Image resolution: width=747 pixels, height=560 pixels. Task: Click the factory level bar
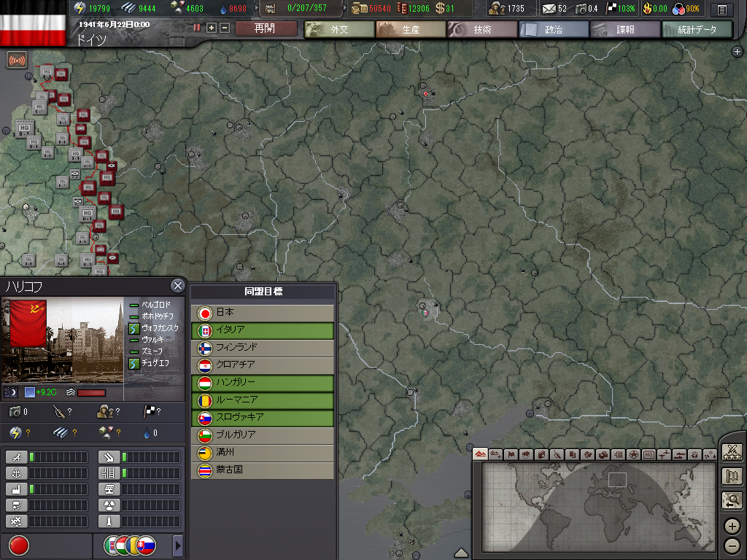coord(58,489)
